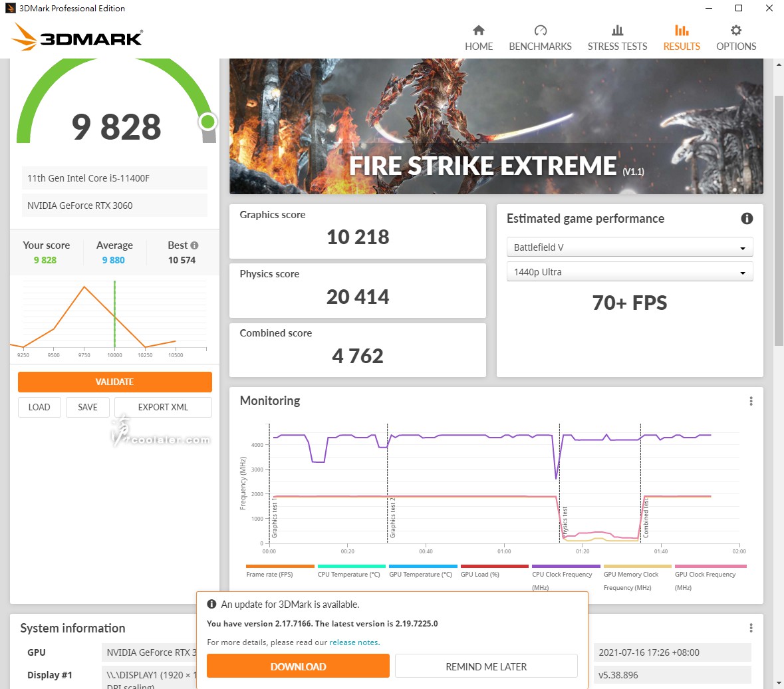Toggle GPU Load (%) legend

pyautogui.click(x=494, y=571)
